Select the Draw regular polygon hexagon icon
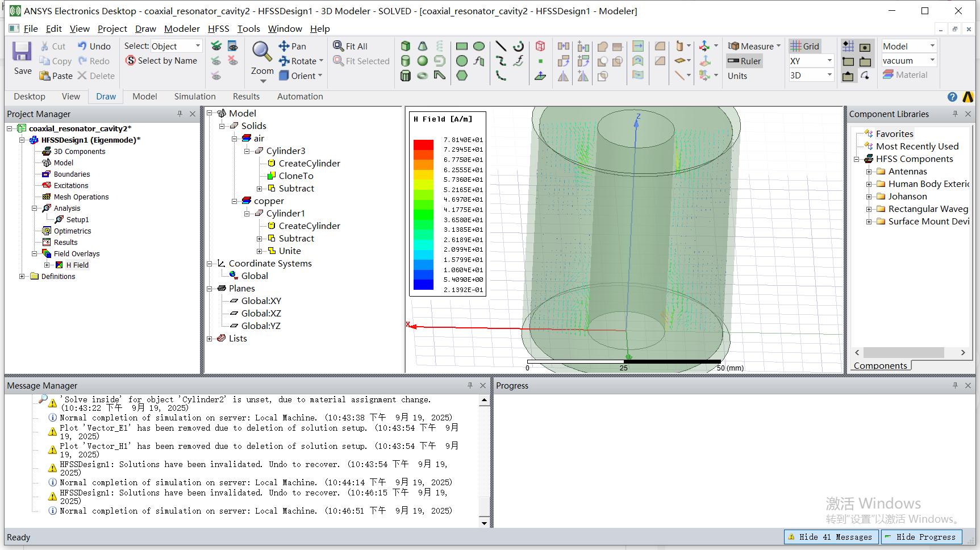 click(x=462, y=76)
